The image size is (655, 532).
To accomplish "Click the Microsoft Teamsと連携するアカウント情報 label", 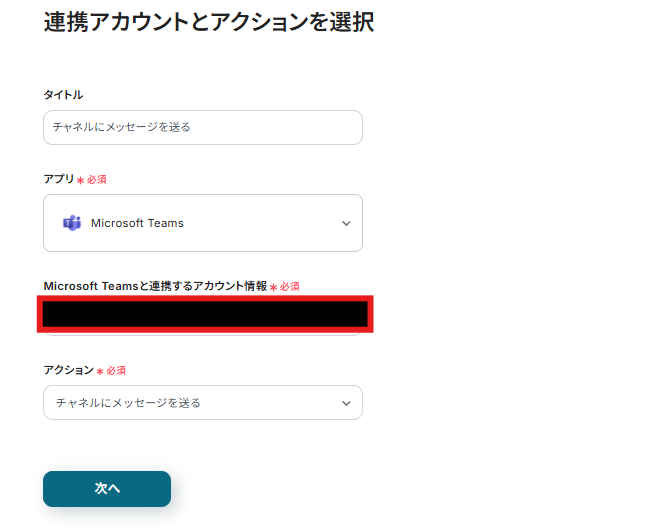I will tap(155, 286).
